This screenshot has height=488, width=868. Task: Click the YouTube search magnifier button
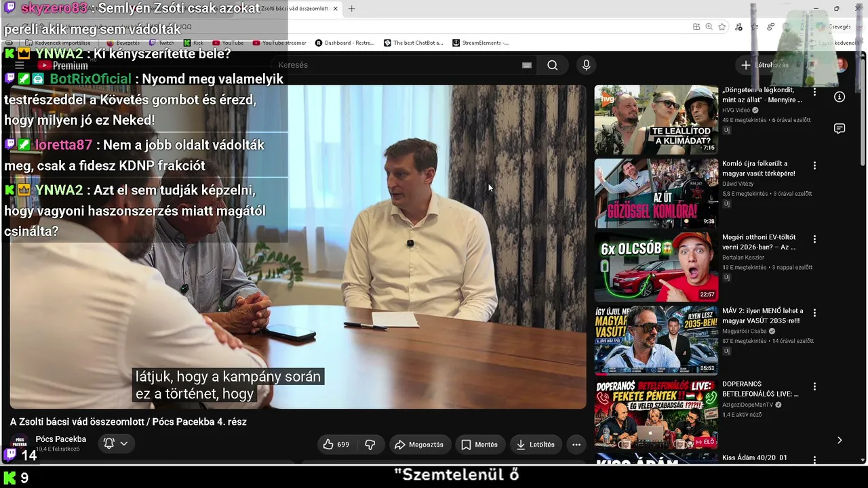[x=553, y=65]
